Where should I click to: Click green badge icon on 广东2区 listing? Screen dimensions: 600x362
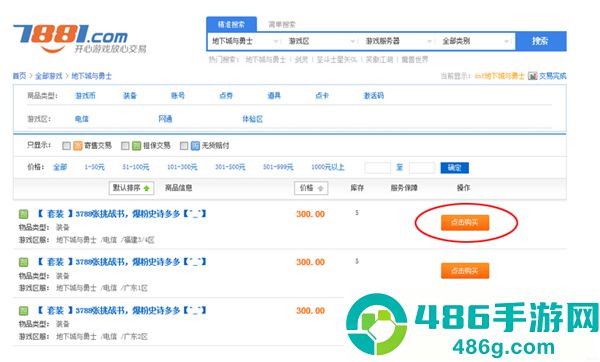point(23,311)
